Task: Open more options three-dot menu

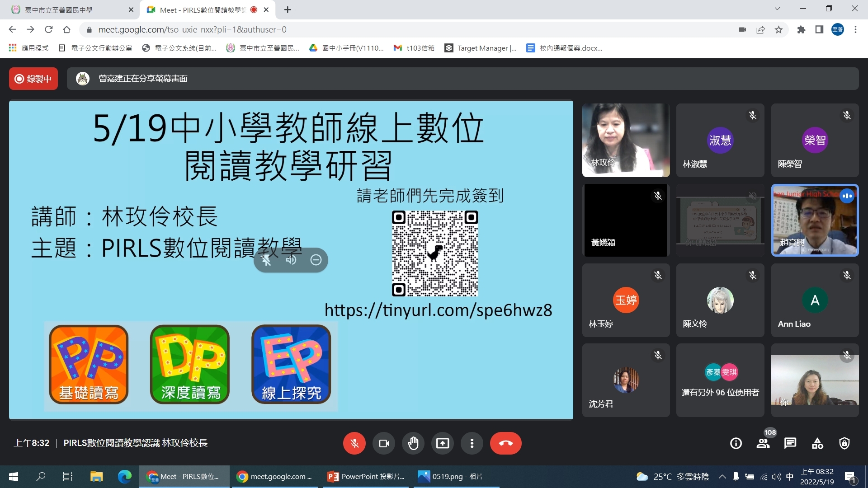Action: [x=472, y=443]
